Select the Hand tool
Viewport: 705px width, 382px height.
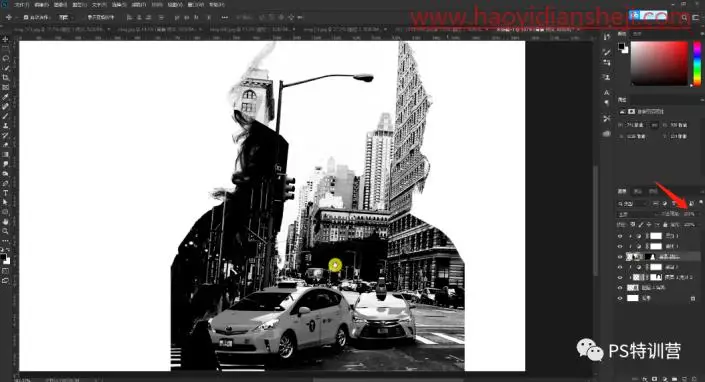[x=5, y=222]
